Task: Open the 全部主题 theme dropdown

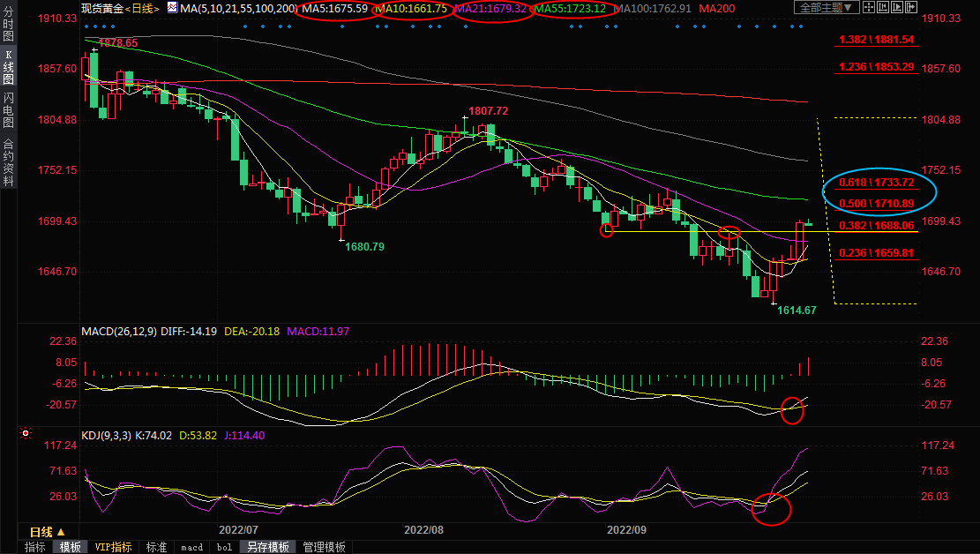Action: point(827,8)
